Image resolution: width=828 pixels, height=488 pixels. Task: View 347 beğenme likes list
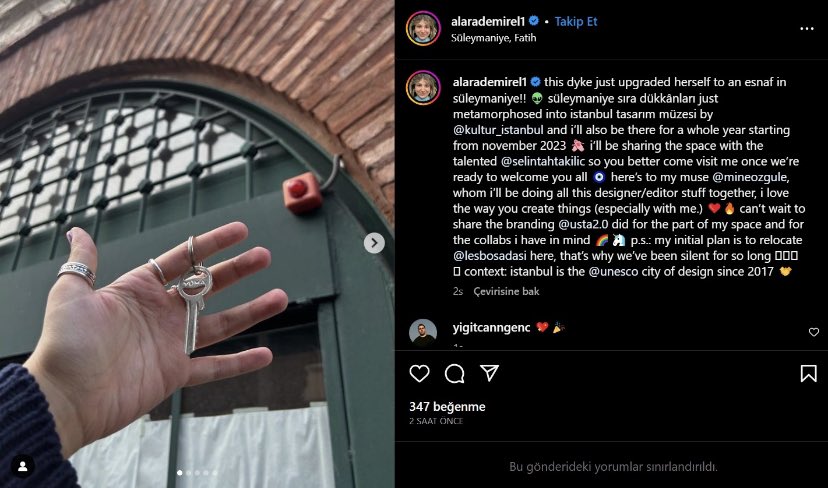[x=447, y=407]
